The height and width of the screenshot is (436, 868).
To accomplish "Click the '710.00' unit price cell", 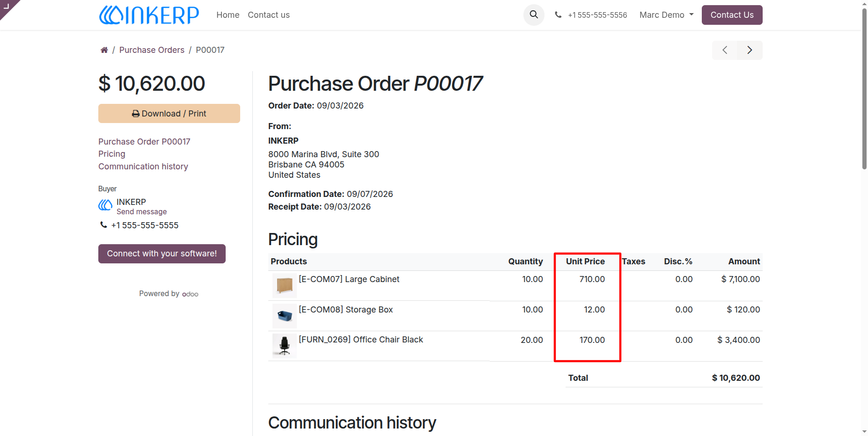I will 592,279.
